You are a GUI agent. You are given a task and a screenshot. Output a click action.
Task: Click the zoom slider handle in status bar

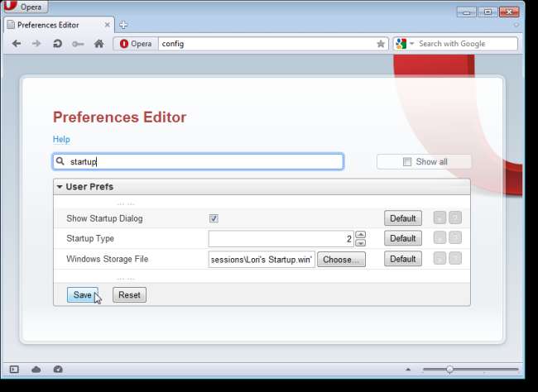(449, 369)
